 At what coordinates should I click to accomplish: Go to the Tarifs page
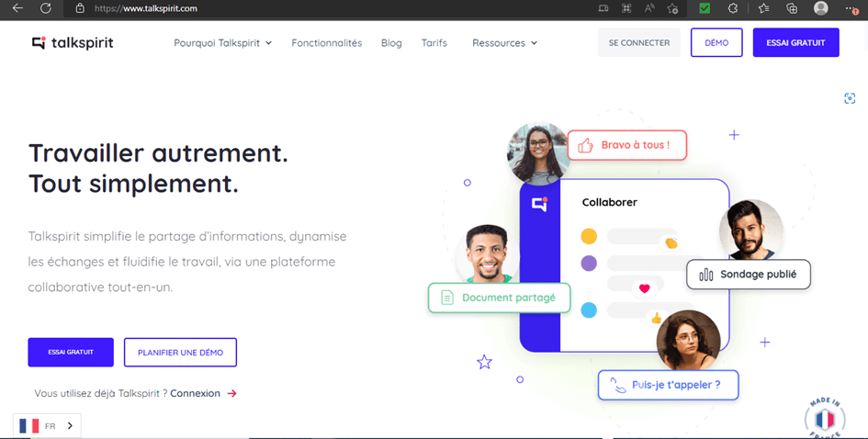click(x=434, y=43)
